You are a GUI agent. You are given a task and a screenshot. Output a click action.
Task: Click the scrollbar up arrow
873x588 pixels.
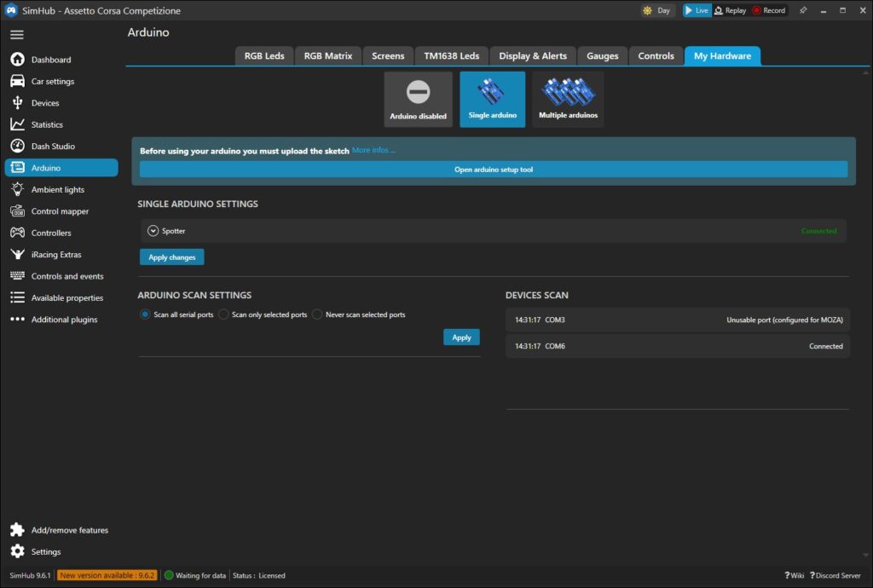(865, 73)
